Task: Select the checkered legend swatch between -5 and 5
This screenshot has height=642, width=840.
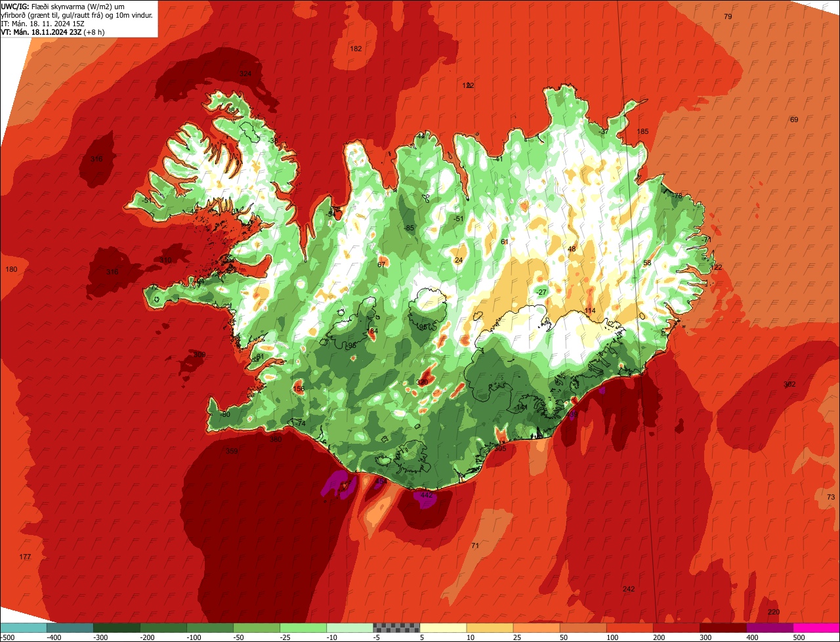Action: tap(396, 628)
